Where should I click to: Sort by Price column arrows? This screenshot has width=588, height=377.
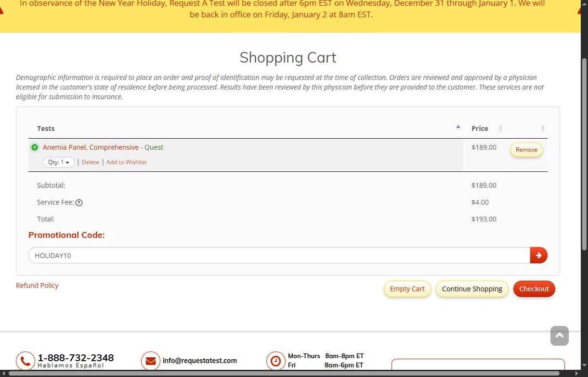(500, 129)
